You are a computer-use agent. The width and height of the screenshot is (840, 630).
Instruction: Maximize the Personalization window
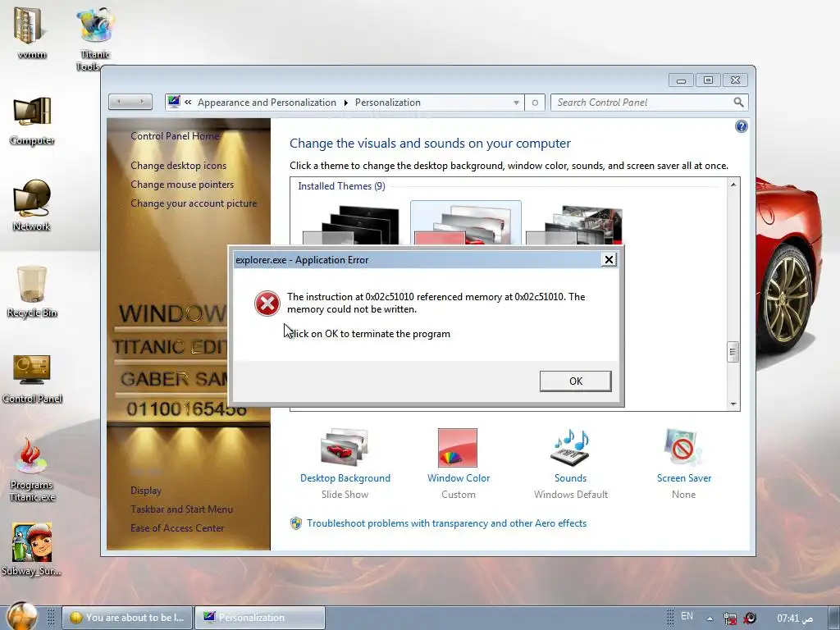tap(708, 80)
